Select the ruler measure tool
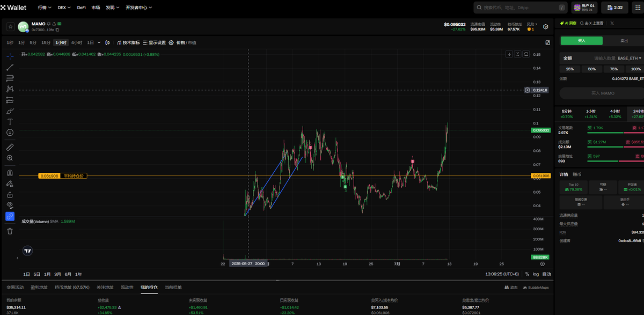 10,147
